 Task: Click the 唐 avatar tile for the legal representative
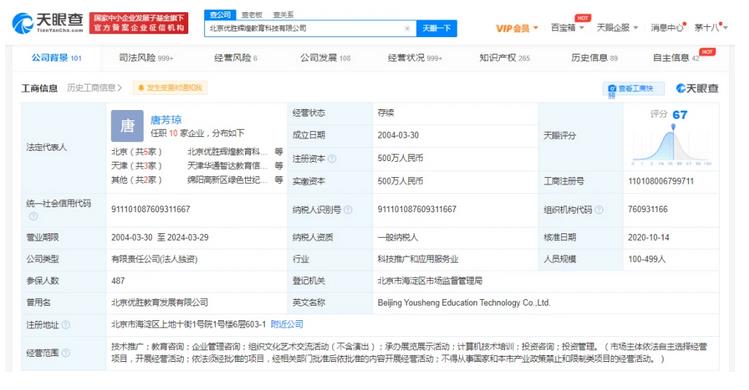click(127, 126)
